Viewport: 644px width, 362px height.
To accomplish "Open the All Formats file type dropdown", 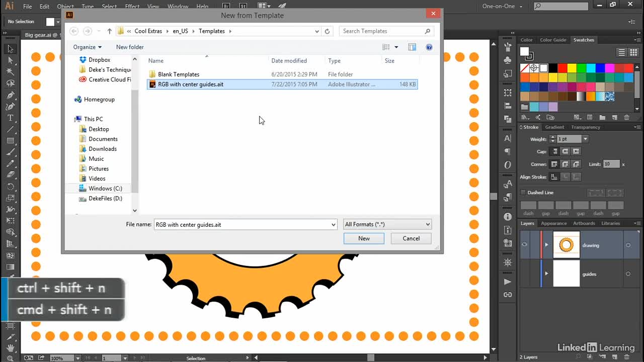I will pyautogui.click(x=387, y=224).
